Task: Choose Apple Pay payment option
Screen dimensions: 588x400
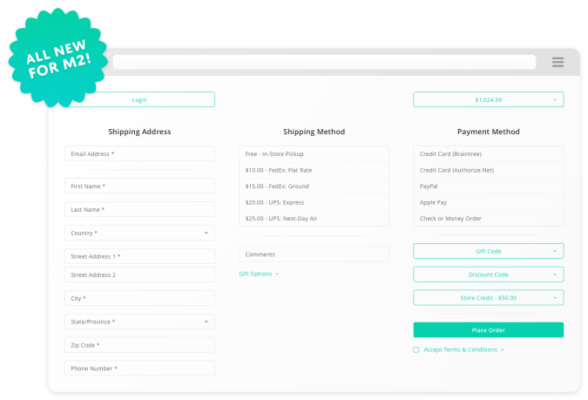Action: pyautogui.click(x=488, y=202)
